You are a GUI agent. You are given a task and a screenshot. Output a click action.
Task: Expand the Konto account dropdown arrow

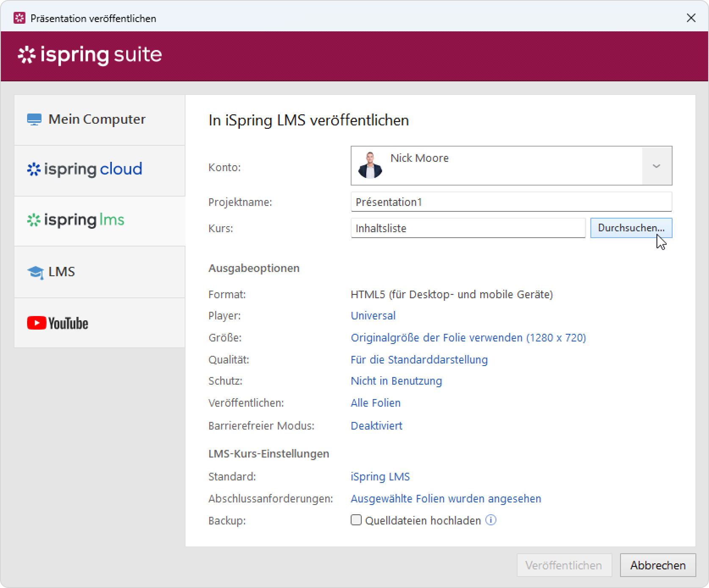656,166
